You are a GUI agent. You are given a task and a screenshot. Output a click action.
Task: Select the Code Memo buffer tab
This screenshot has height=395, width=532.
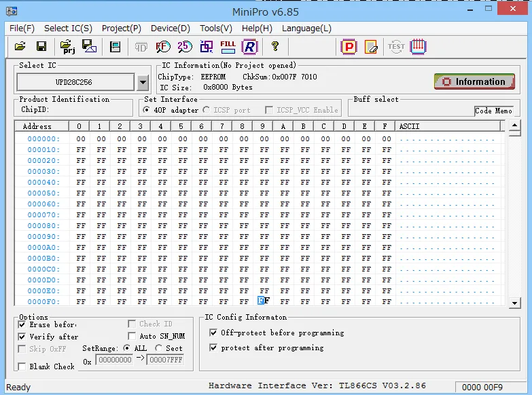tap(493, 111)
